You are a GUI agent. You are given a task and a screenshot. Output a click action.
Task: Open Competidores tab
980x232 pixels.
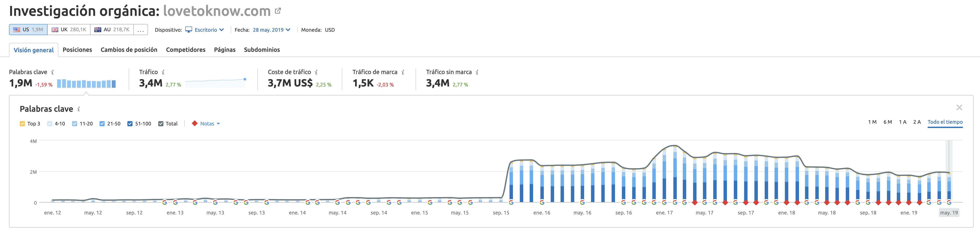[186, 50]
